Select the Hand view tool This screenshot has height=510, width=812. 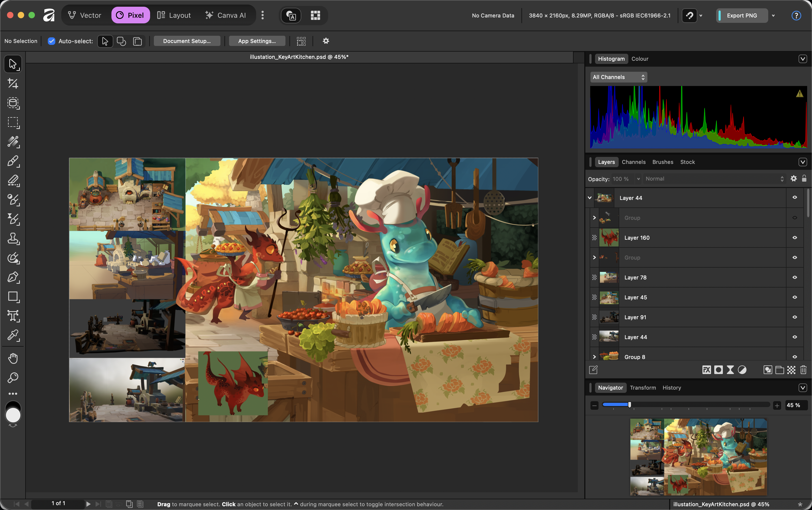tap(13, 358)
